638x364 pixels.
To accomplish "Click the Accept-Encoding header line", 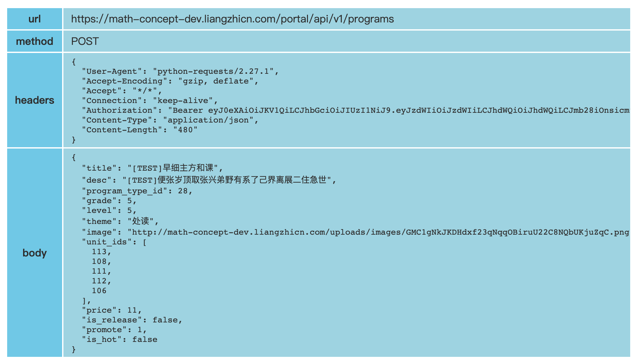I will coord(170,81).
